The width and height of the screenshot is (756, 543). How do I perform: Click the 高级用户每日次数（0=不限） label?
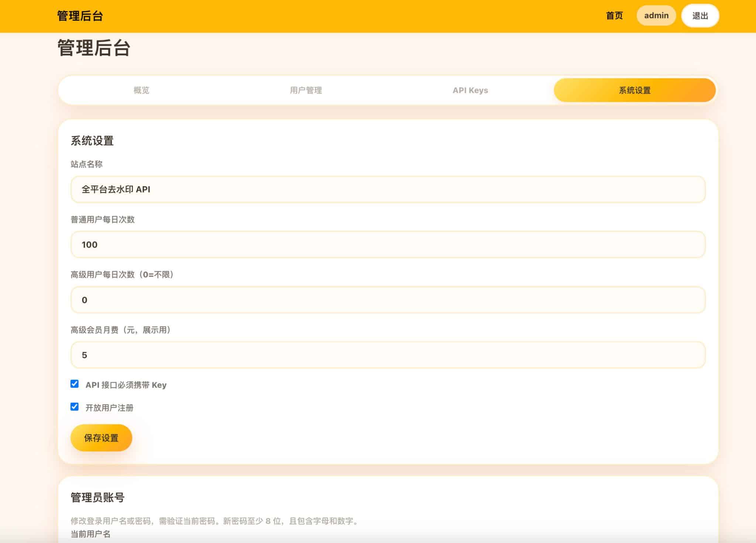click(x=122, y=275)
